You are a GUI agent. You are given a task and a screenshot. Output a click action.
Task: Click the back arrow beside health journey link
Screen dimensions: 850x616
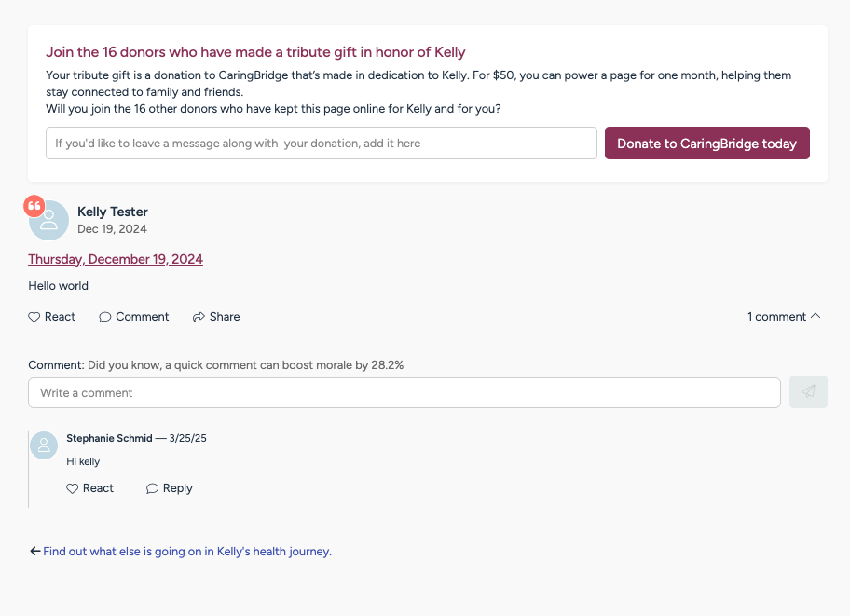click(x=35, y=552)
